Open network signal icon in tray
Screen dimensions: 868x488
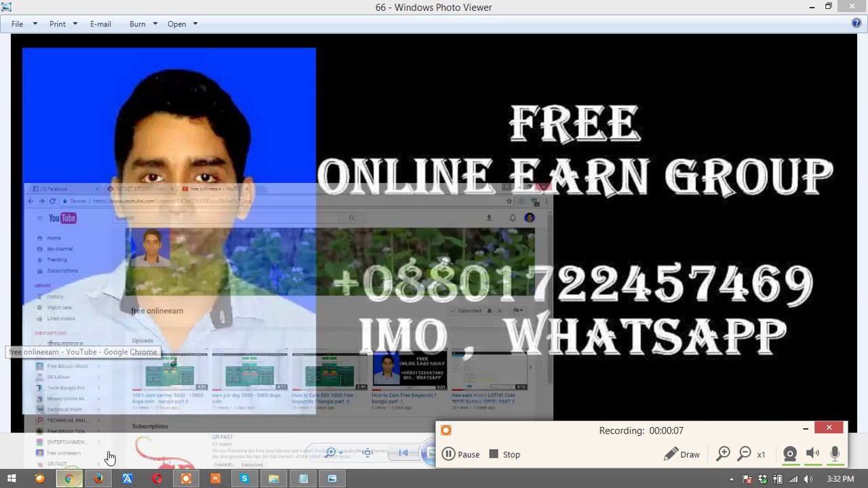pos(793,479)
